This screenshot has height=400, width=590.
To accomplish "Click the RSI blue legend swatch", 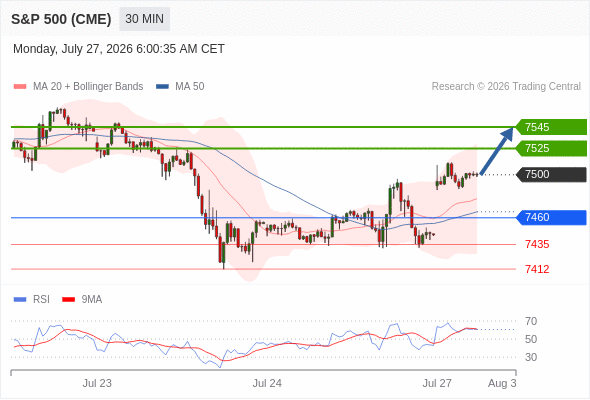I will tap(20, 300).
